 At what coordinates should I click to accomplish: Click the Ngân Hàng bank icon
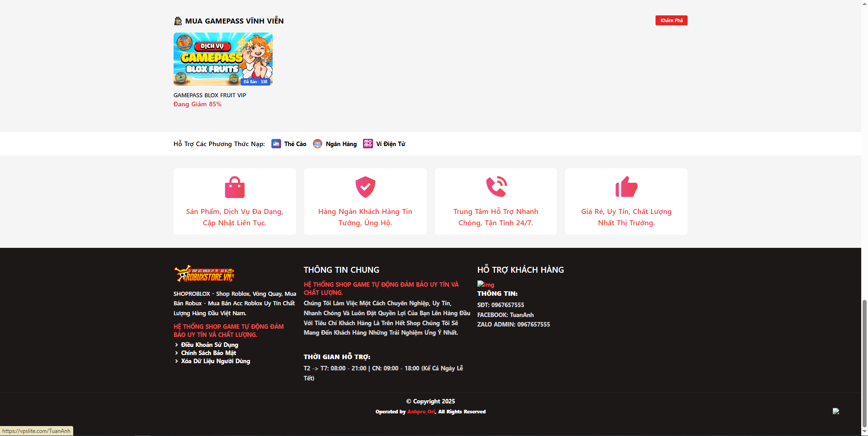[318, 143]
